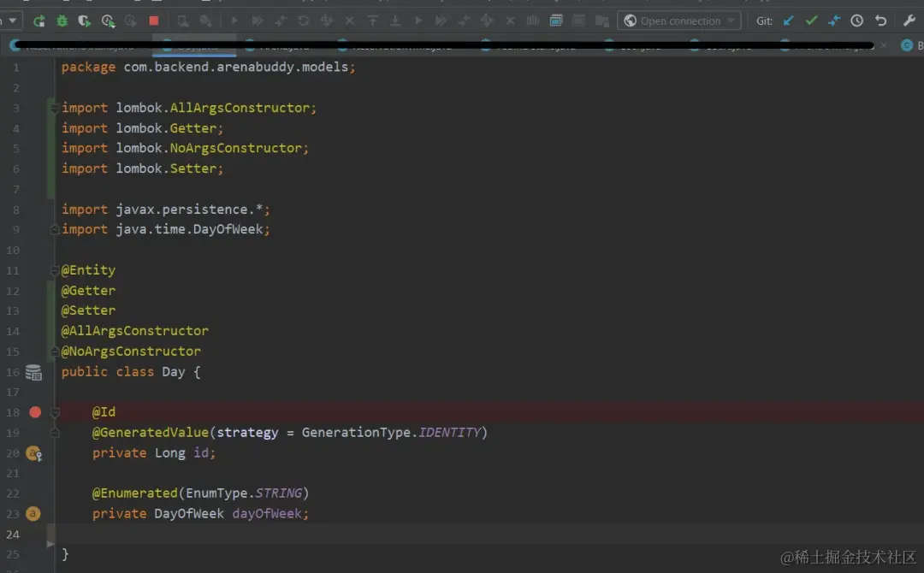Click the database gutter icon beside class Day
924x573 pixels.
click(x=33, y=372)
